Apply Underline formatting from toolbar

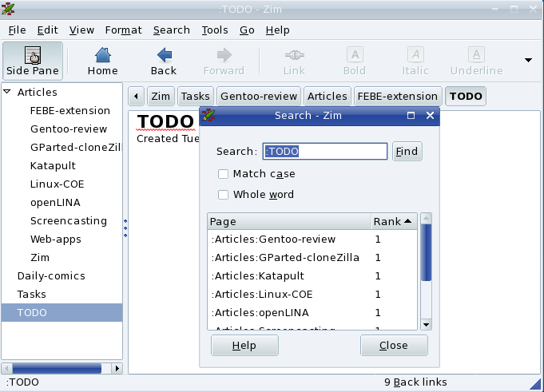pos(476,61)
